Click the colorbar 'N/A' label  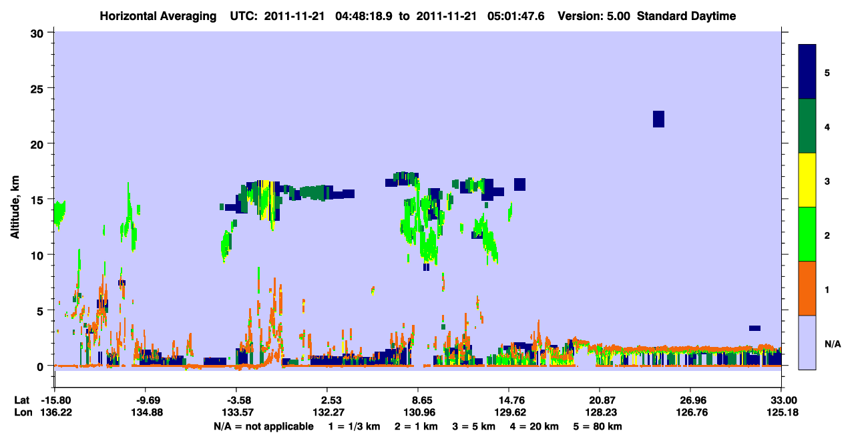(x=833, y=344)
